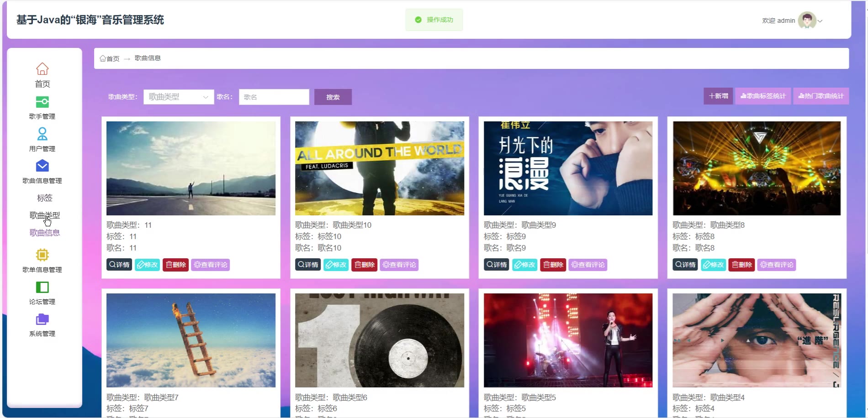This screenshot has width=868, height=418.
Task: Delete song 歌名9
Action: click(x=553, y=265)
